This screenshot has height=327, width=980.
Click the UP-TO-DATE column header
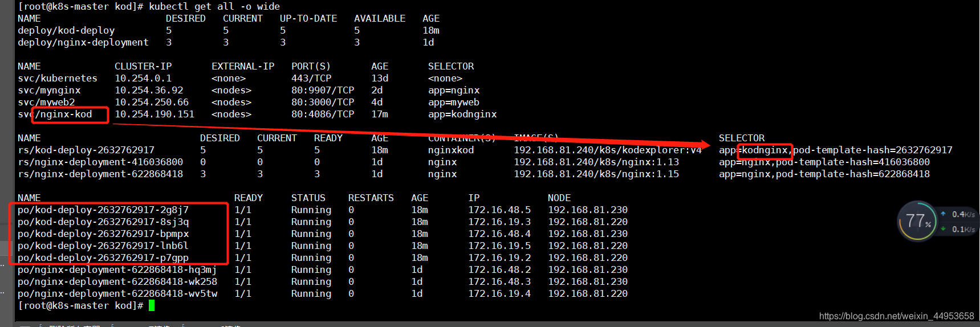tap(308, 18)
